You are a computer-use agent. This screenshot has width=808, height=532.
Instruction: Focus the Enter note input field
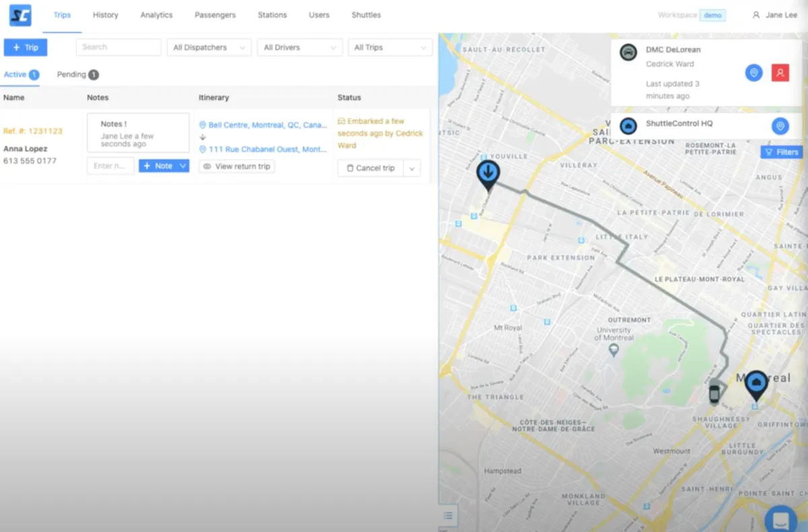point(110,166)
